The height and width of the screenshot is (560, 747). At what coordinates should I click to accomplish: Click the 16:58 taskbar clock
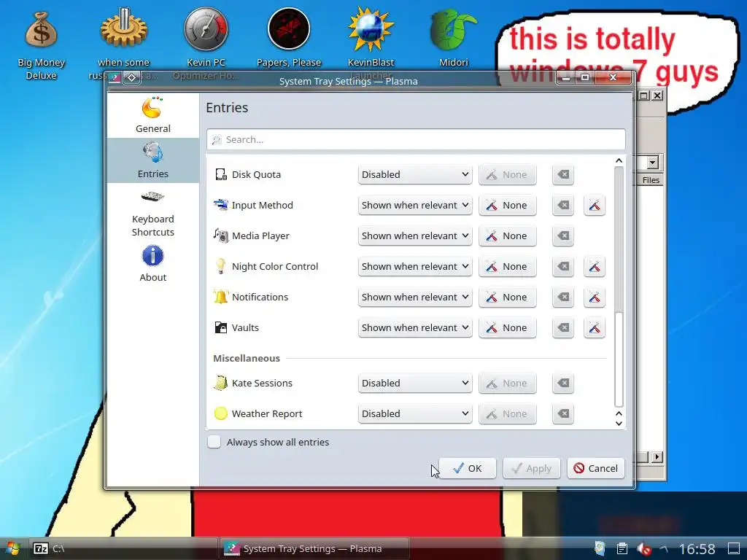coord(697,549)
